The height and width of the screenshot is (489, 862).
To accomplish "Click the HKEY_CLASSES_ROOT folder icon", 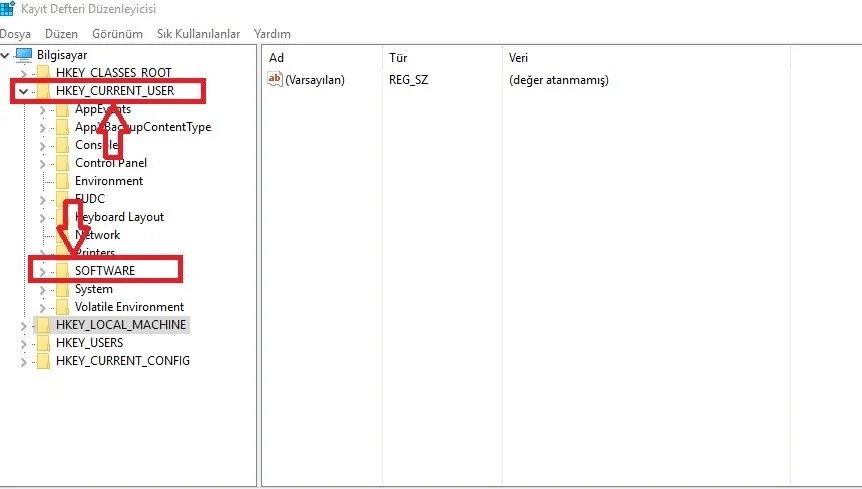I will click(43, 73).
